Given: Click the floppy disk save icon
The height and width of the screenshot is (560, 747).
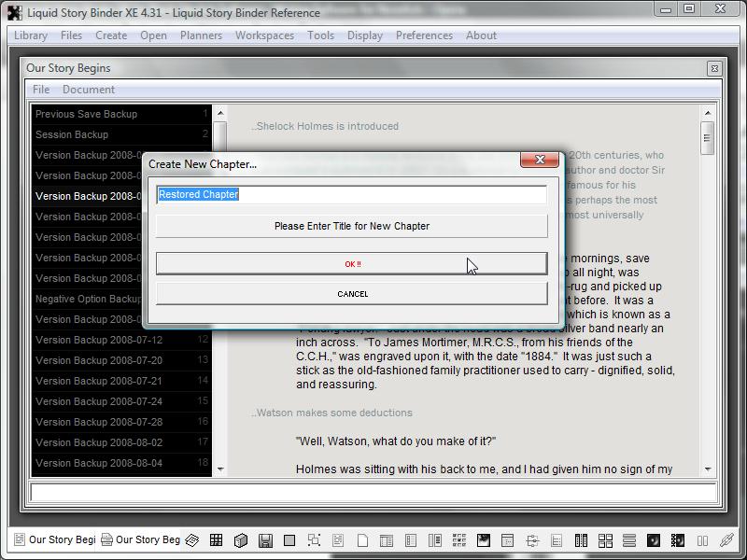Looking at the screenshot, I should click(265, 540).
